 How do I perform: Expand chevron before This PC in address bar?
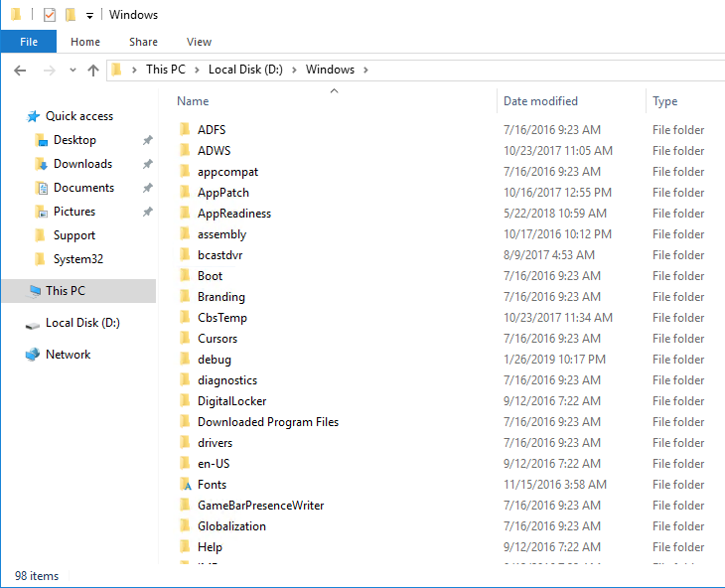click(x=134, y=70)
